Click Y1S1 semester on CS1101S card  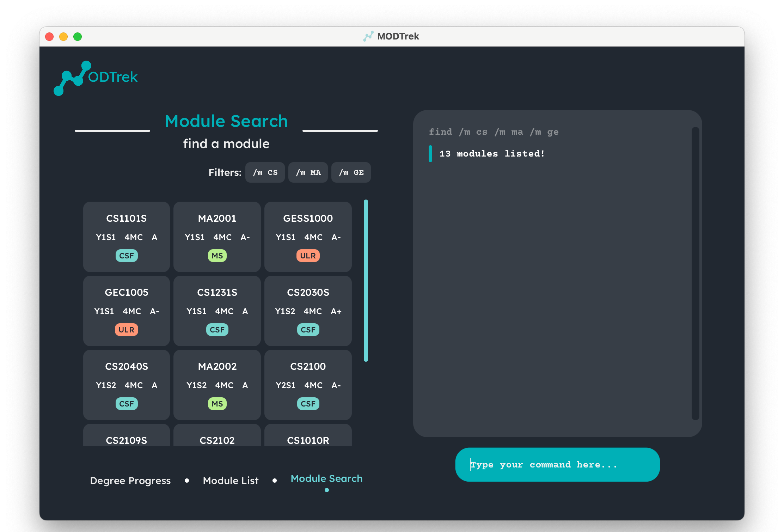[106, 237]
